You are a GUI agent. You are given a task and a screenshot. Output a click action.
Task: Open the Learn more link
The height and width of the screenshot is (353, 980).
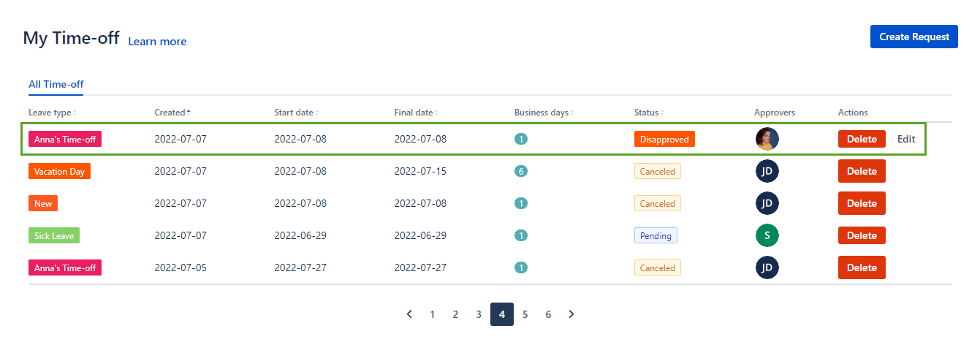[157, 42]
